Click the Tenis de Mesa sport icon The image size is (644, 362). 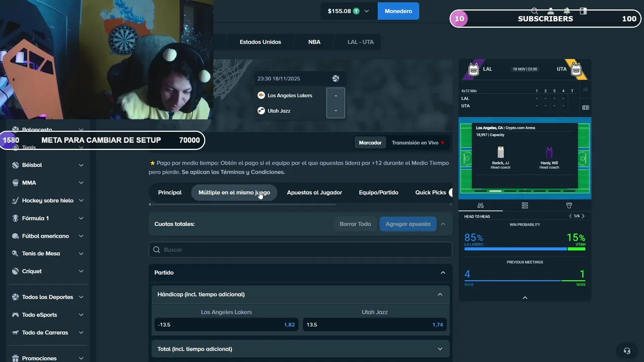15,253
